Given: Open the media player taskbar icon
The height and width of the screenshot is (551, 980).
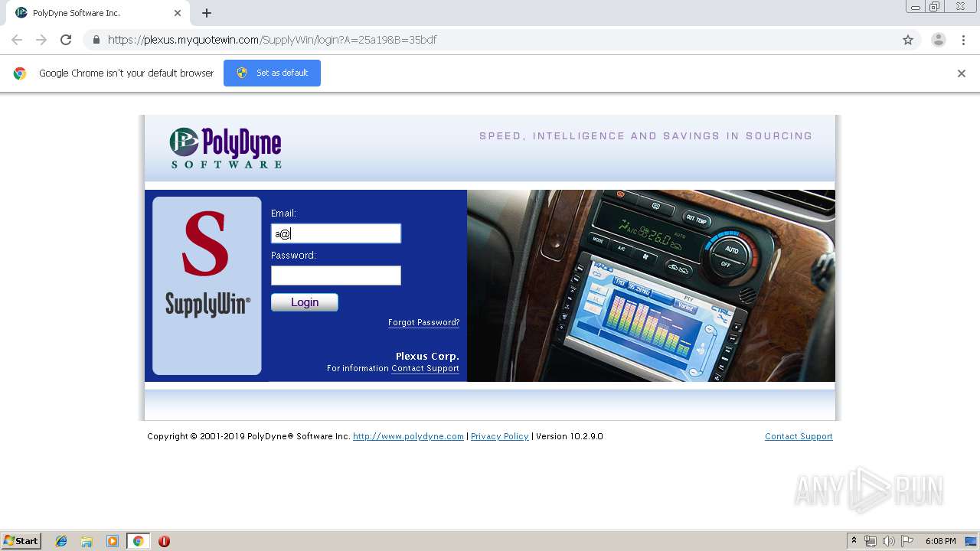Looking at the screenshot, I should pos(113,541).
